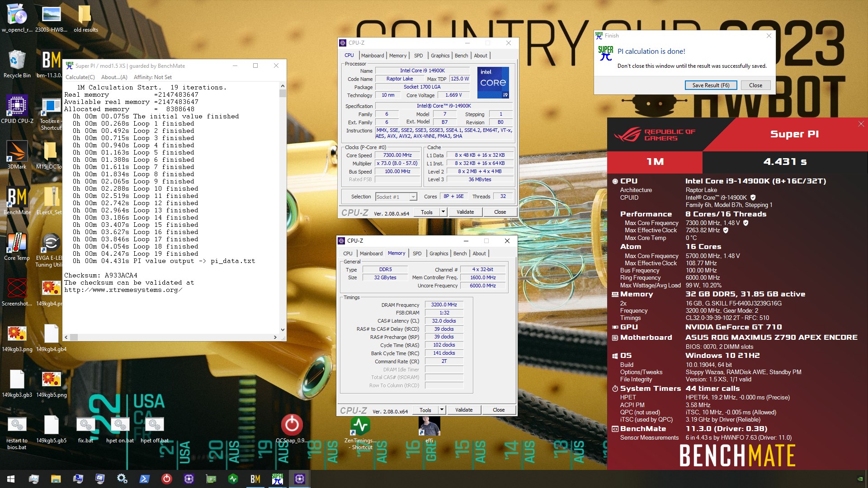Click the Super PI vertical scrollbar thumb

[x=283, y=93]
